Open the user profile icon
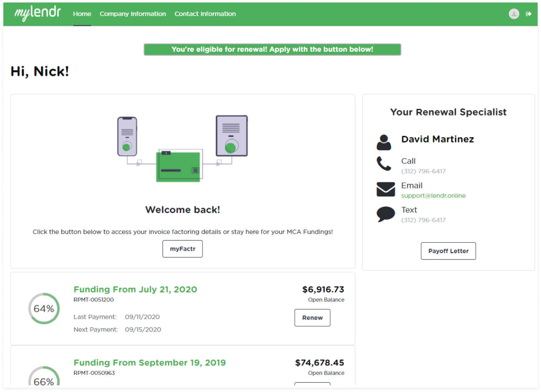This screenshot has width=541, height=392. 513,13
